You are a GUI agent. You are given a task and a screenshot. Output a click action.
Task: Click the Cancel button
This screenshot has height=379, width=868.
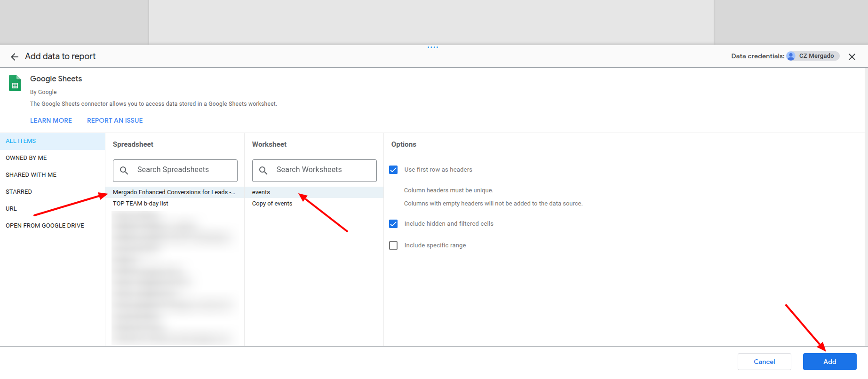click(764, 362)
